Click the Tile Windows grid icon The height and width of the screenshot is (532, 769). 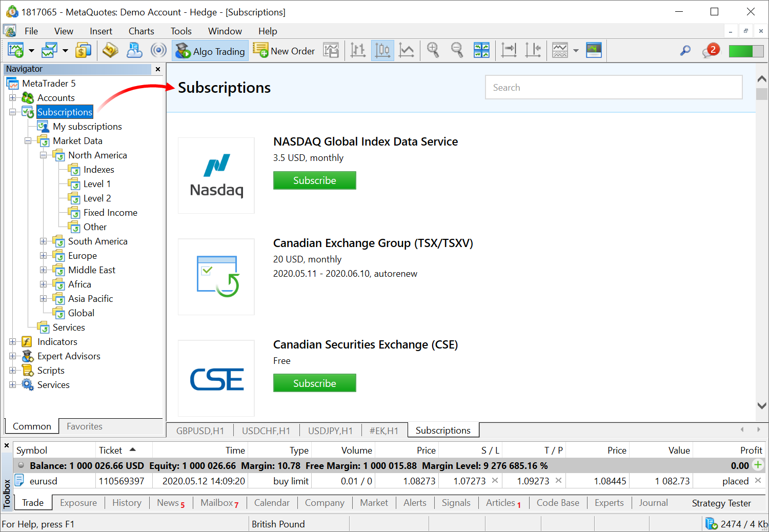tap(481, 51)
